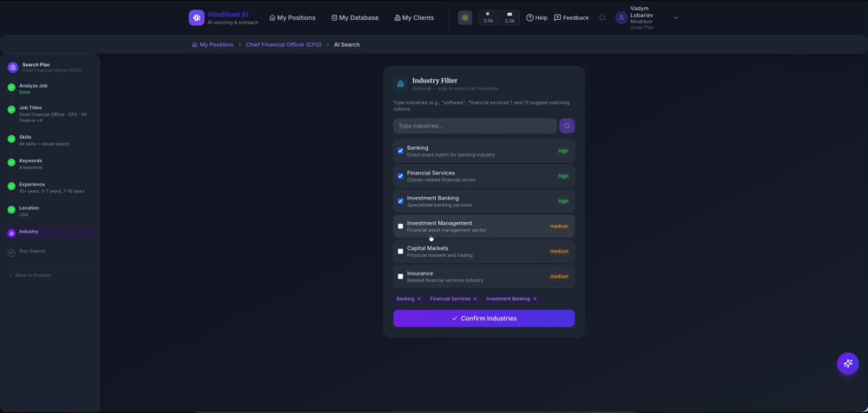This screenshot has width=868, height=413.
Task: Toggle the sun light-mode theme icon
Action: coord(465,17)
